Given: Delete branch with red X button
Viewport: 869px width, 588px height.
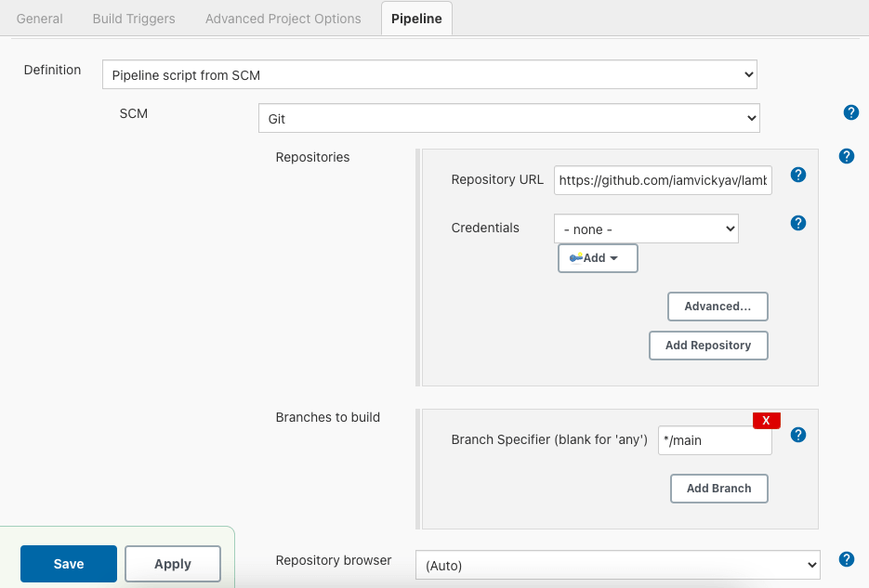Looking at the screenshot, I should [766, 421].
